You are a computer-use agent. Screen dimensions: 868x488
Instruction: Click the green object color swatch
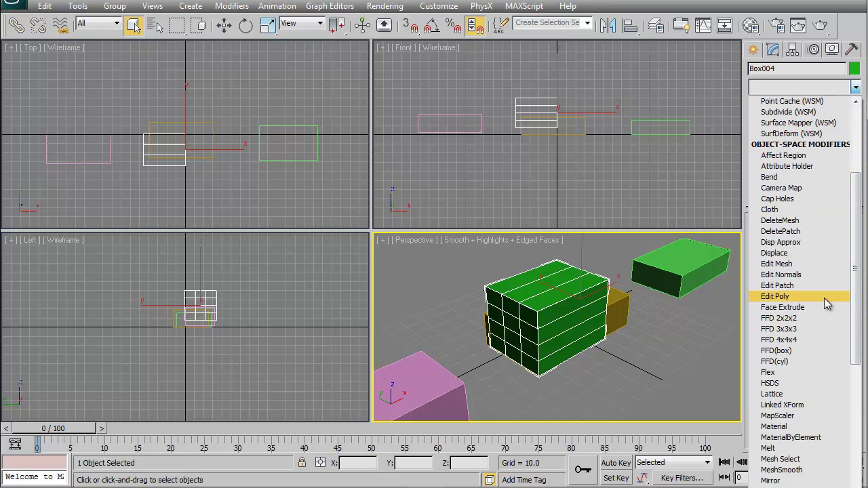click(854, 68)
